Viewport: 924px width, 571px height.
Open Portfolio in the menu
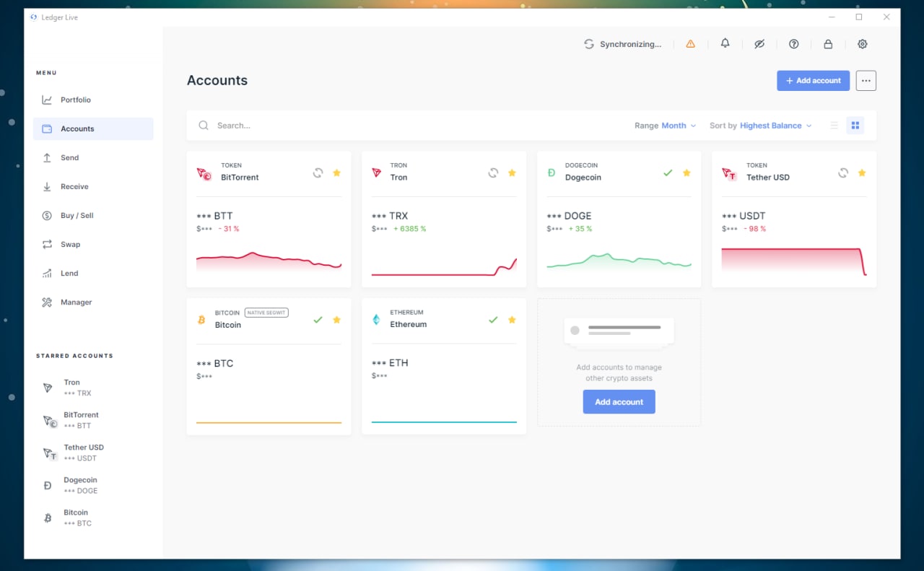point(93,100)
